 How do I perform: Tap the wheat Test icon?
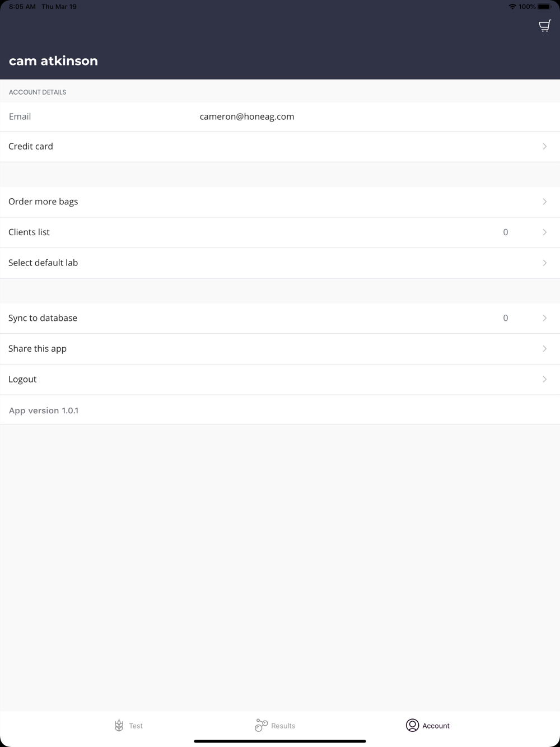point(119,726)
